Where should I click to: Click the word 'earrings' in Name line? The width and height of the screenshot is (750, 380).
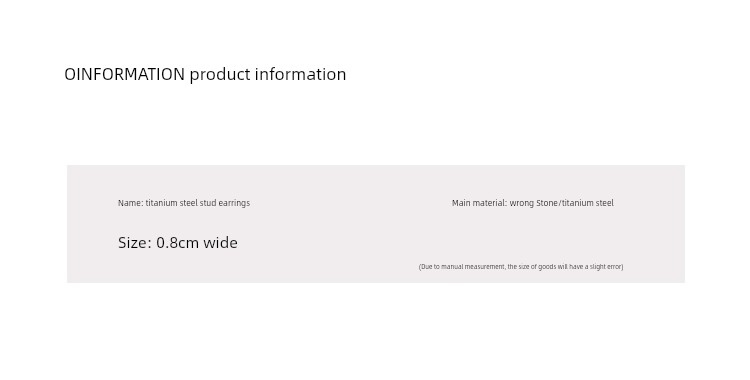(234, 203)
